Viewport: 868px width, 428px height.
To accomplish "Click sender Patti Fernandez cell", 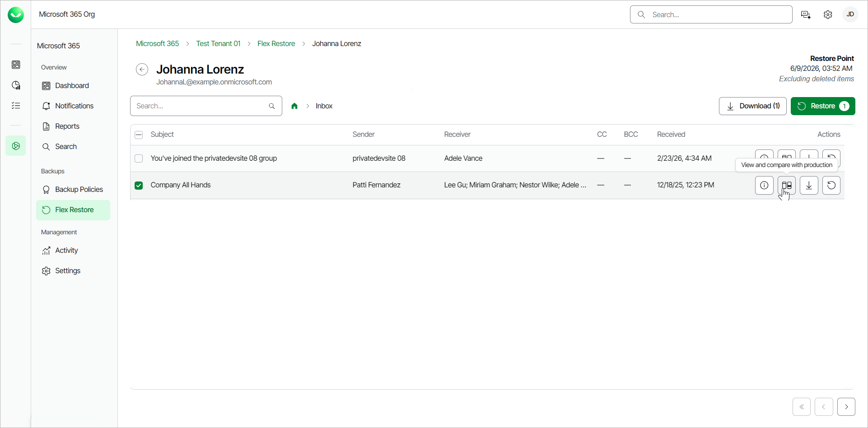I will 377,185.
